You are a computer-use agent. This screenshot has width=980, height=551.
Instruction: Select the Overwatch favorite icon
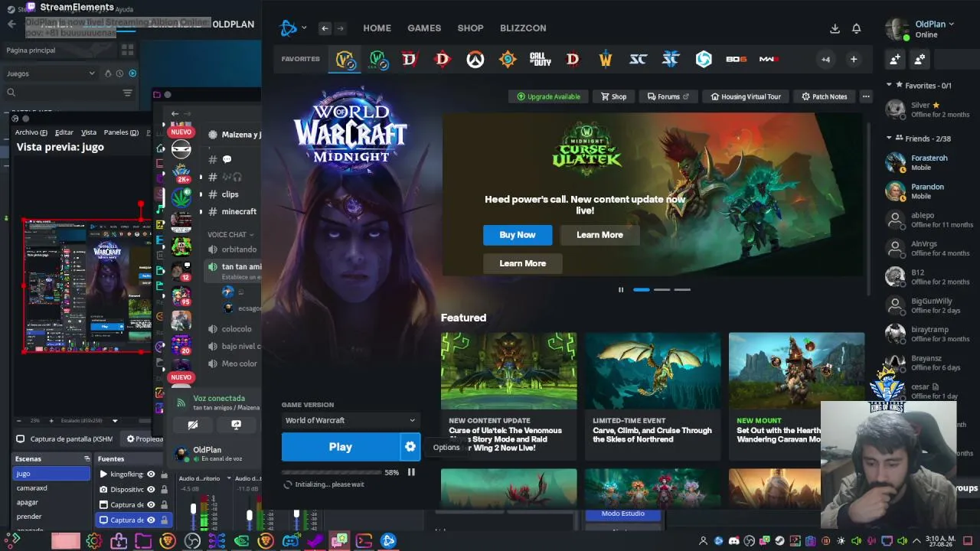tap(475, 59)
